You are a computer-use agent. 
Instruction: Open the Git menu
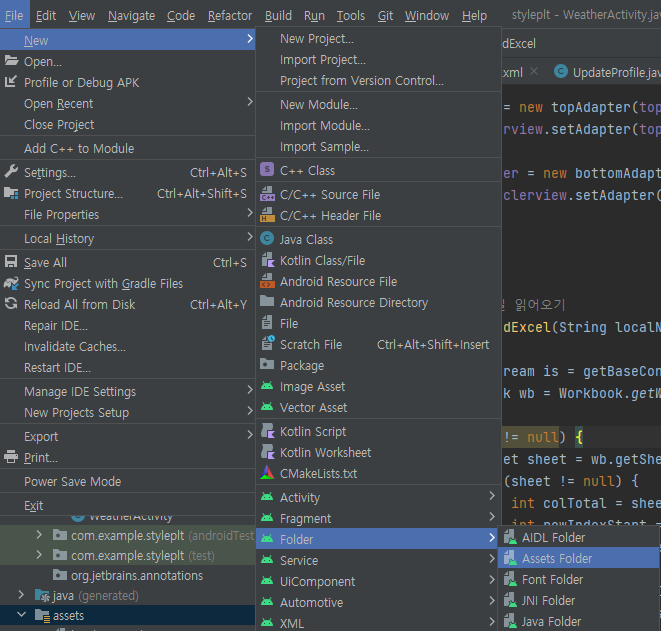coord(385,16)
